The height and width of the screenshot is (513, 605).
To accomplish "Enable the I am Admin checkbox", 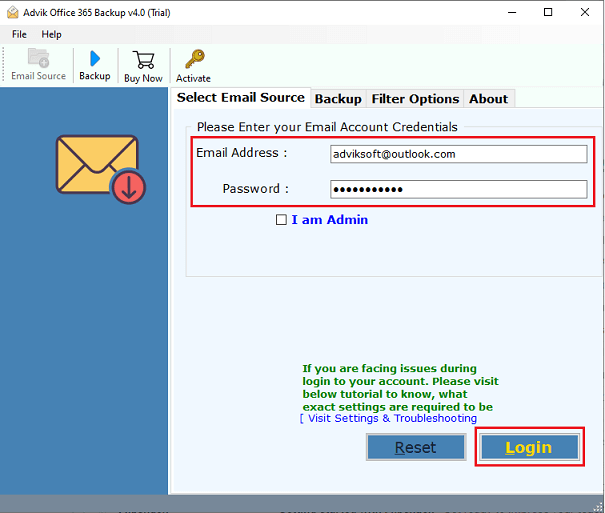I will coord(281,220).
